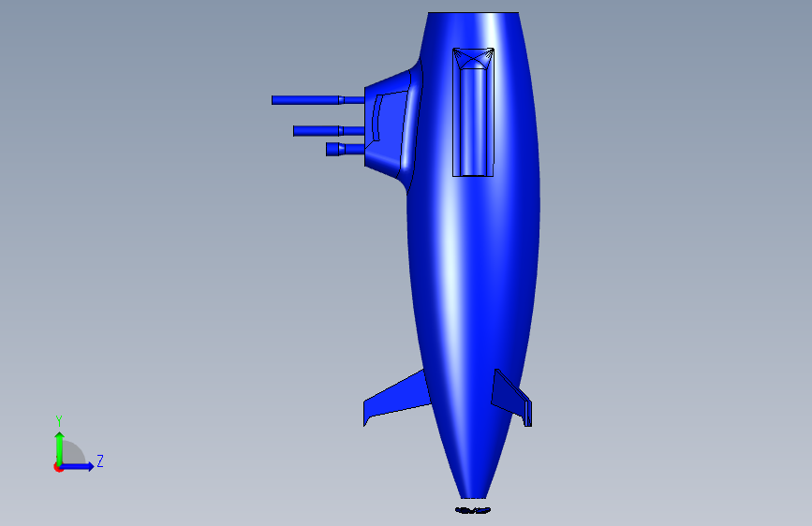Click the green Y axis arrow of the triad
Screen dimensions: 812x526
[60, 447]
